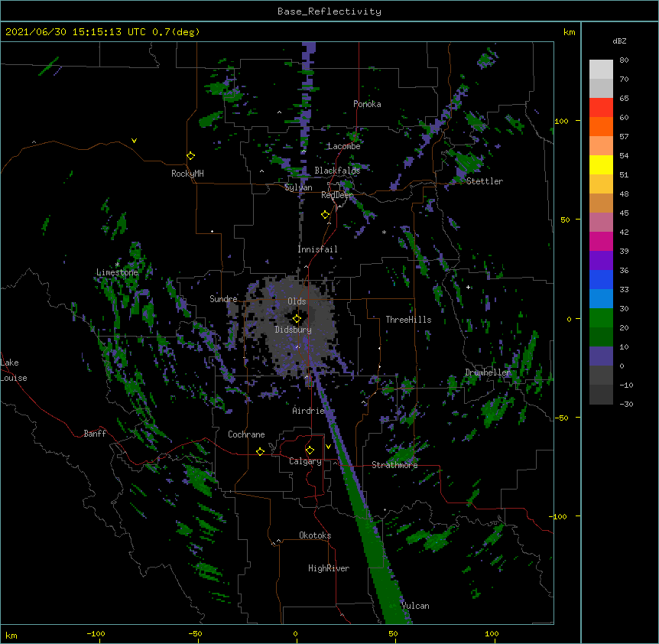The width and height of the screenshot is (659, 644).
Task: Click the 100 tick on right axis
Action: [561, 121]
